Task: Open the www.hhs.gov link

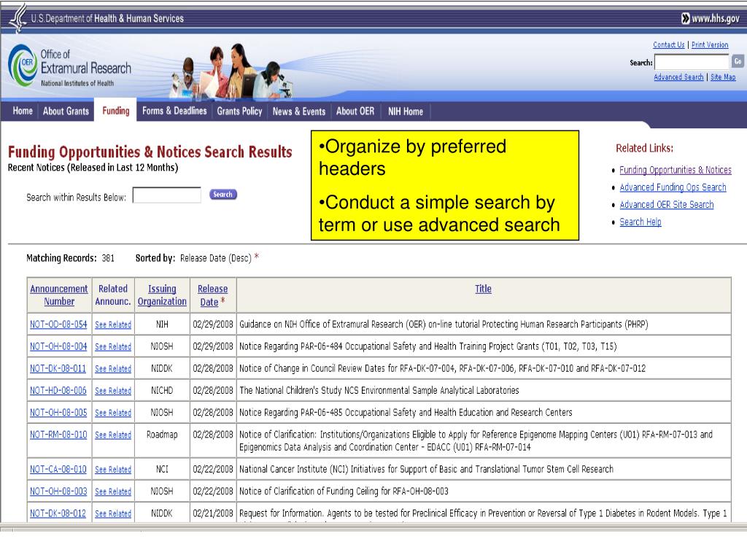Action: point(711,18)
